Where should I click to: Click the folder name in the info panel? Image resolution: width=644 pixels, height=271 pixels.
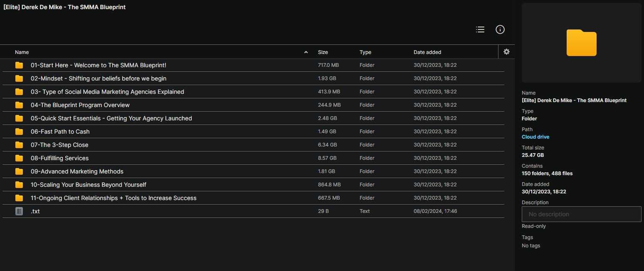pos(574,100)
